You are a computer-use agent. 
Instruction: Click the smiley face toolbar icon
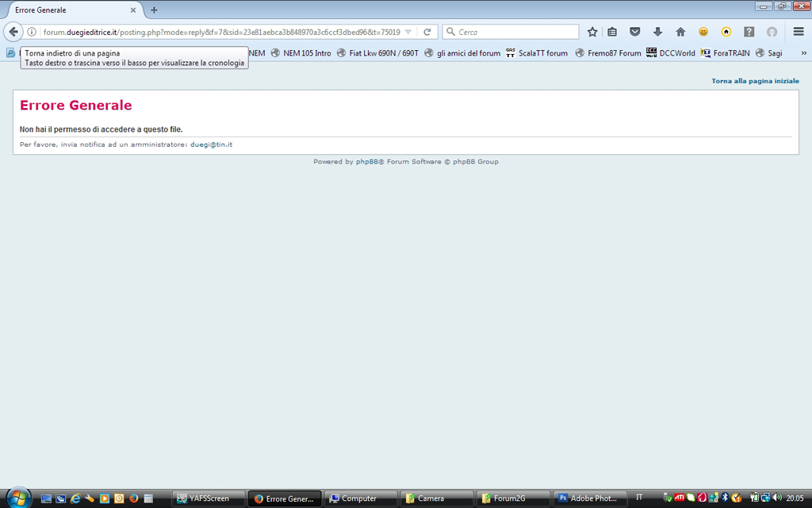pyautogui.click(x=703, y=32)
